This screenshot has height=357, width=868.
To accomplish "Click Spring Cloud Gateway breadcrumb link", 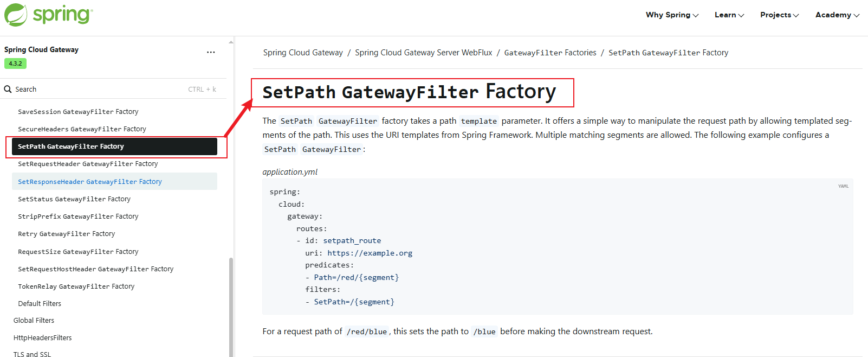I will [303, 53].
